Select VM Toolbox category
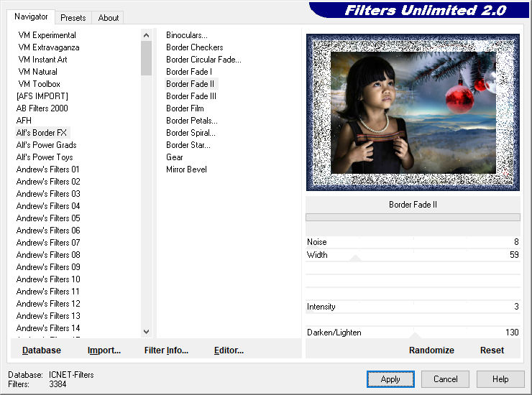 [x=40, y=84]
